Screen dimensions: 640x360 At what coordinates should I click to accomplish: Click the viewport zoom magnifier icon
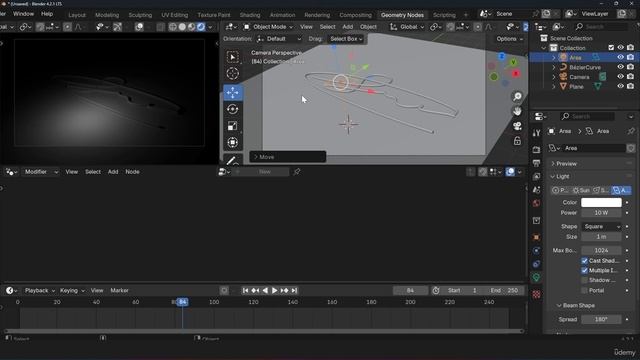click(x=517, y=96)
